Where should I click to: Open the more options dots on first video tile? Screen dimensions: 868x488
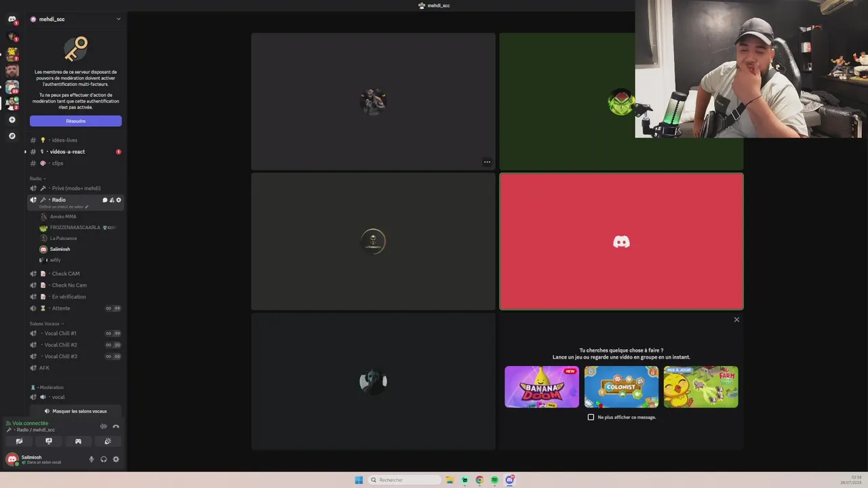coord(487,162)
